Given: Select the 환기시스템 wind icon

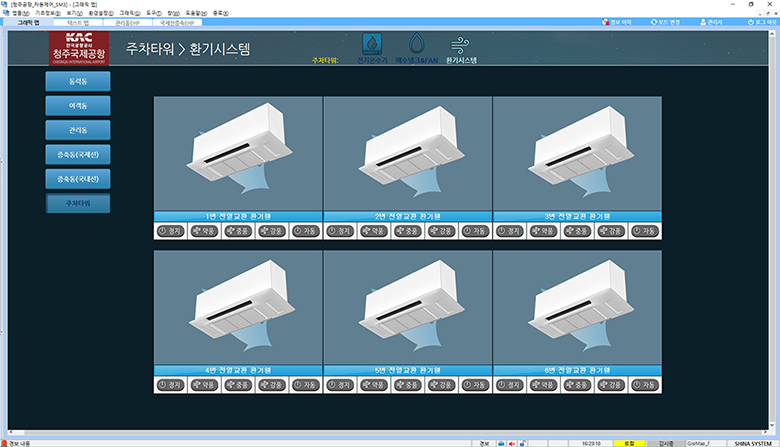Looking at the screenshot, I should pyautogui.click(x=460, y=45).
